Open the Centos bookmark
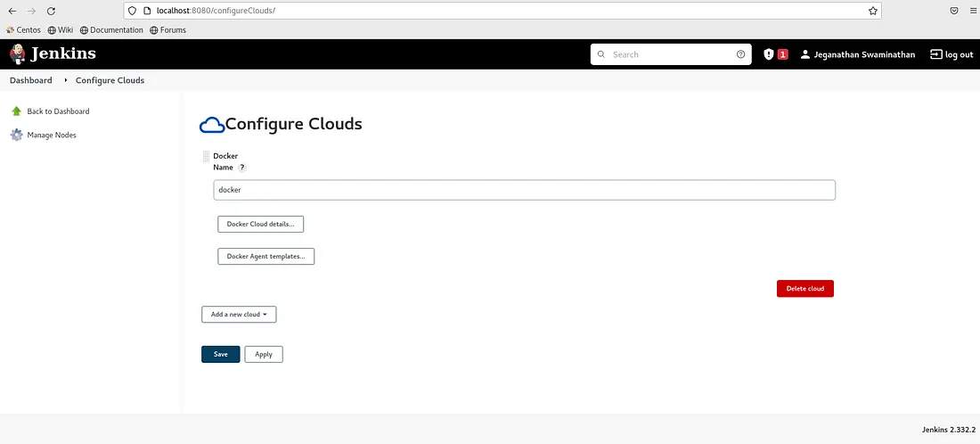The height and width of the screenshot is (444, 980). pyautogui.click(x=24, y=30)
